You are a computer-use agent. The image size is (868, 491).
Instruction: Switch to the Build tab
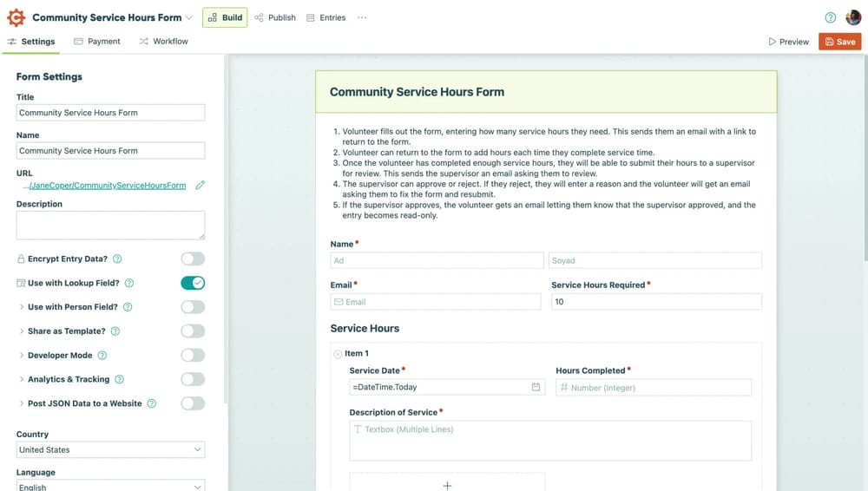(x=225, y=17)
